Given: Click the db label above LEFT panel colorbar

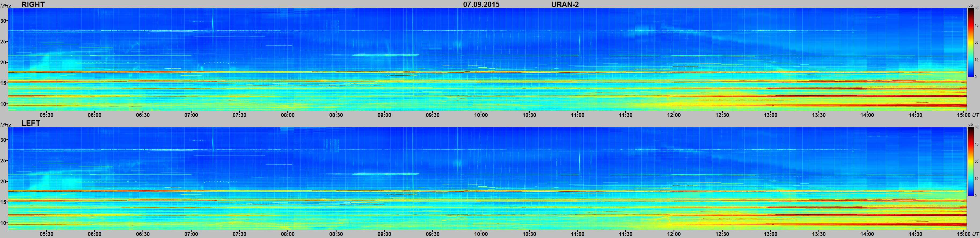Looking at the screenshot, I should [x=970, y=125].
